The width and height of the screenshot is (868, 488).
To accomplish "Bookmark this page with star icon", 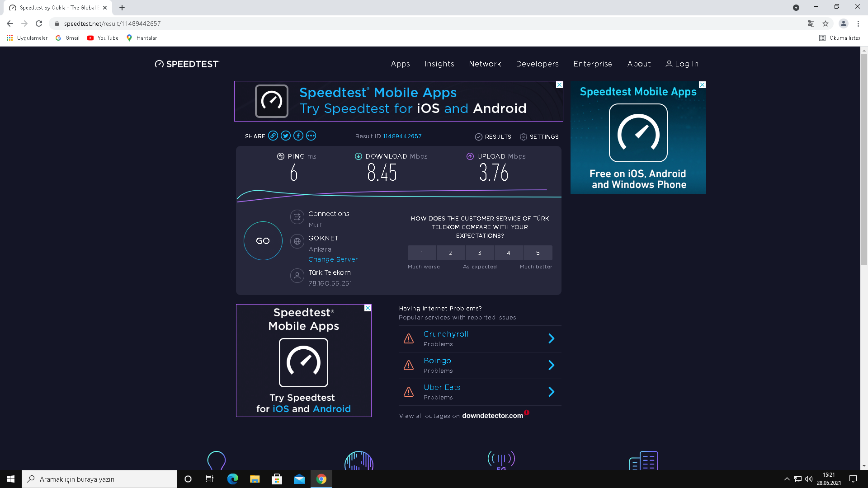I will pos(825,23).
